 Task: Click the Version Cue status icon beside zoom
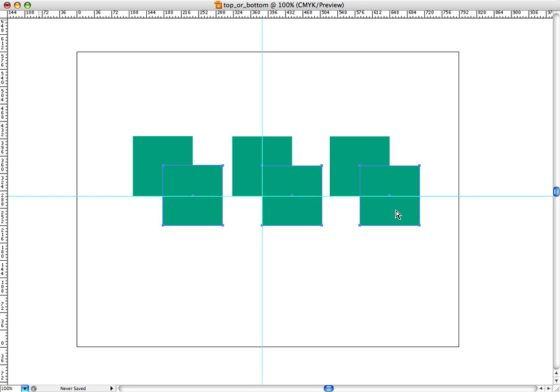coord(34,388)
